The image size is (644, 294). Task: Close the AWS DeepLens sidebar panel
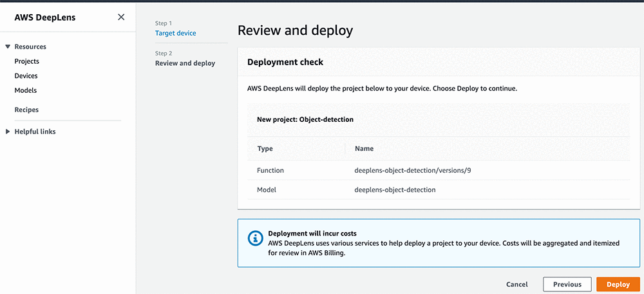[121, 17]
